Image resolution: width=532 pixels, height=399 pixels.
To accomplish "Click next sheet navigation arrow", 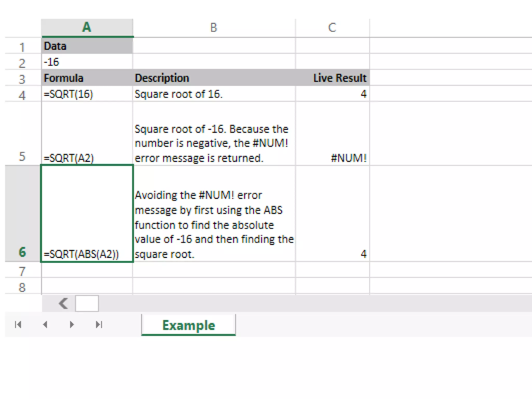I will 72,324.
